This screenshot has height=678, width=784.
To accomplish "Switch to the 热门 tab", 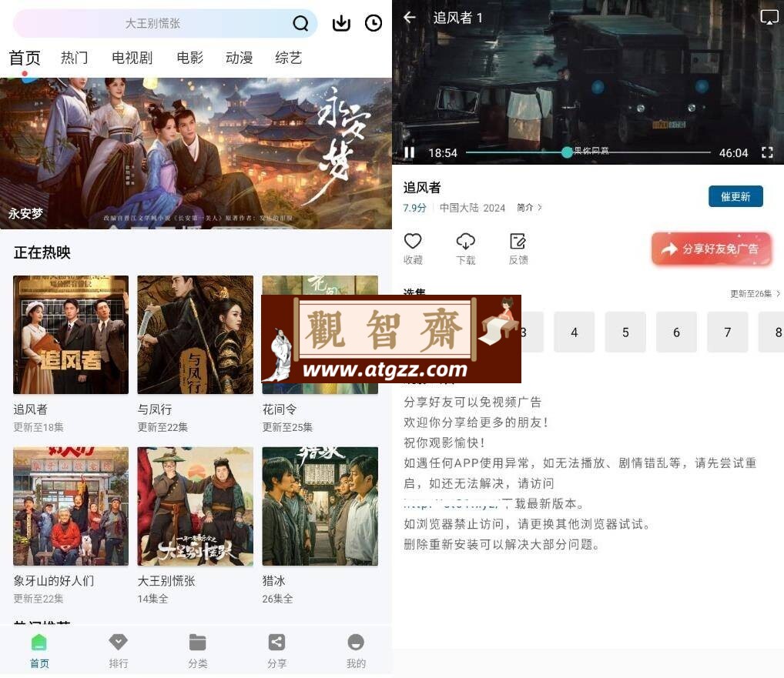I will 75,58.
